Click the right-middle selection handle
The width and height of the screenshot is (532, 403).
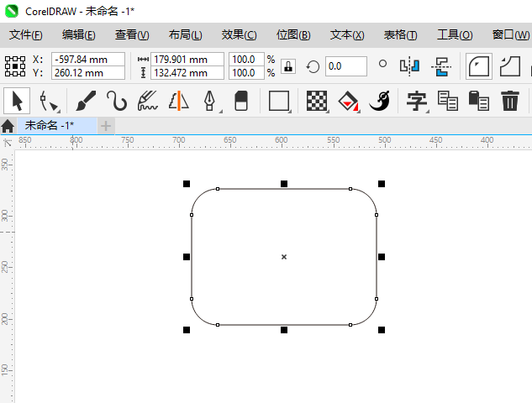[382, 257]
